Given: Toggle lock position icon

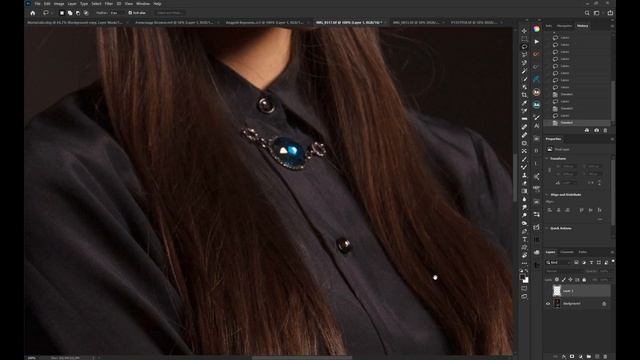Looking at the screenshot, I should (x=570, y=280).
